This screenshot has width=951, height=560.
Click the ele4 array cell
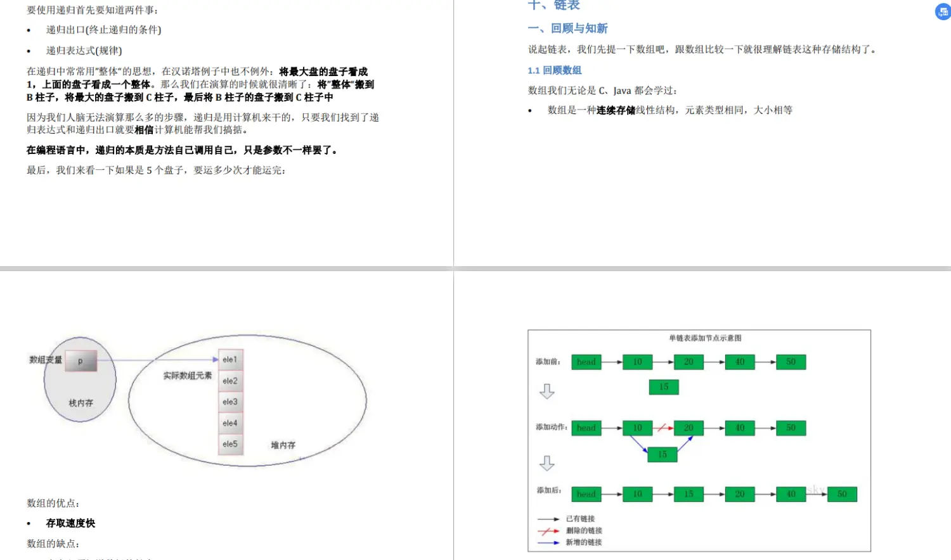231,423
